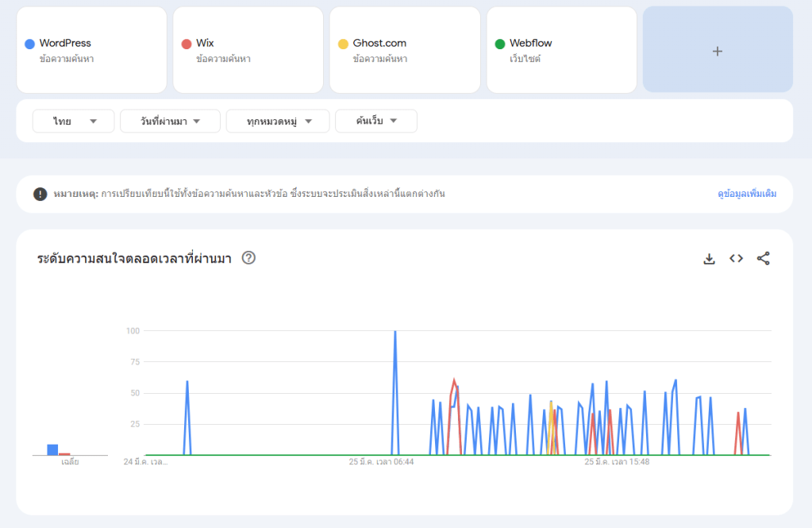Click the tallest WordPress peak at 100
Image resolution: width=812 pixels, height=528 pixels.
394,332
